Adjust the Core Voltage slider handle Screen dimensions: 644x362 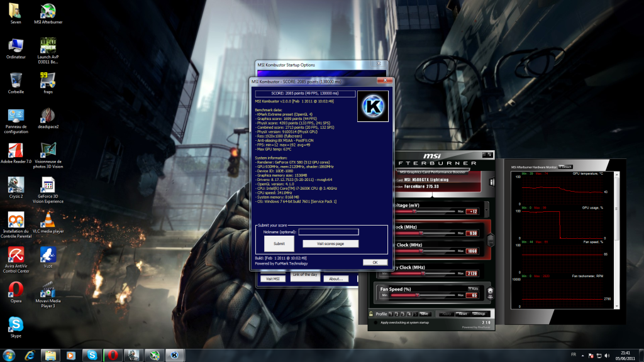[x=414, y=211]
